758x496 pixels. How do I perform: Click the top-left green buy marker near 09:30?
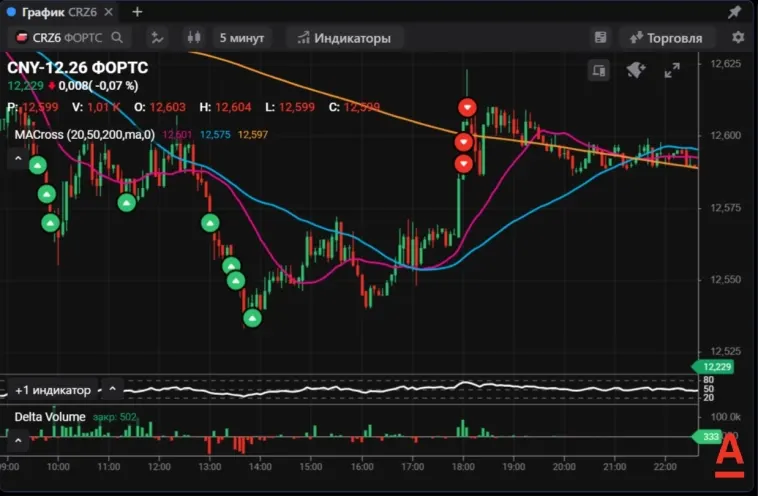(x=38, y=166)
